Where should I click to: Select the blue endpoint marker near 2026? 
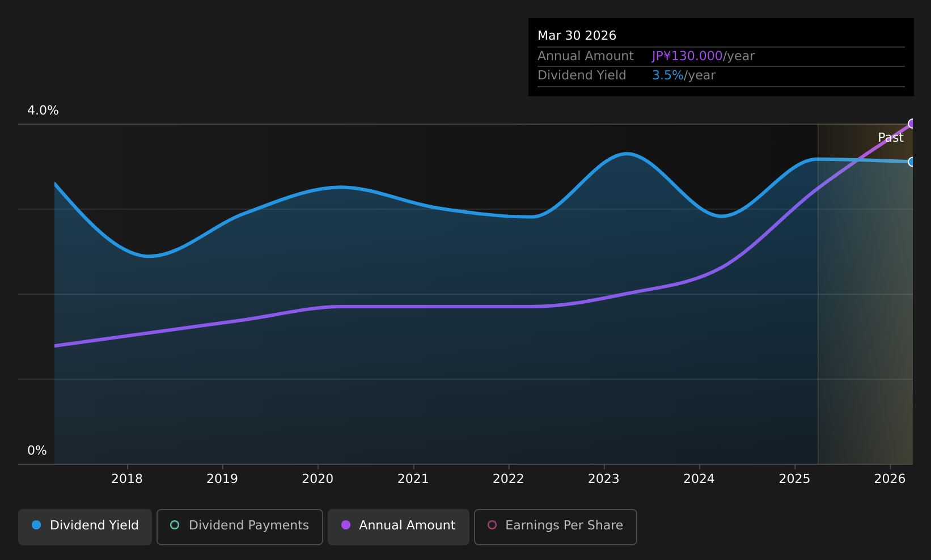click(911, 162)
